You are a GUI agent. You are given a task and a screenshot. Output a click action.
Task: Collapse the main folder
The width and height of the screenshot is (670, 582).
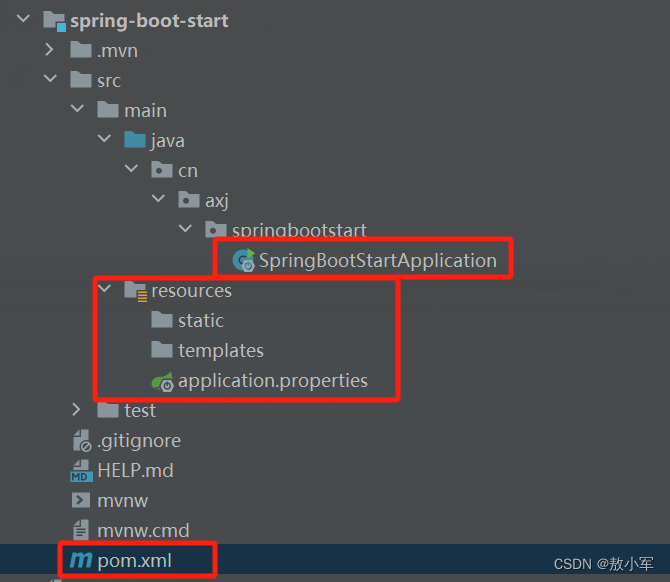[77, 108]
